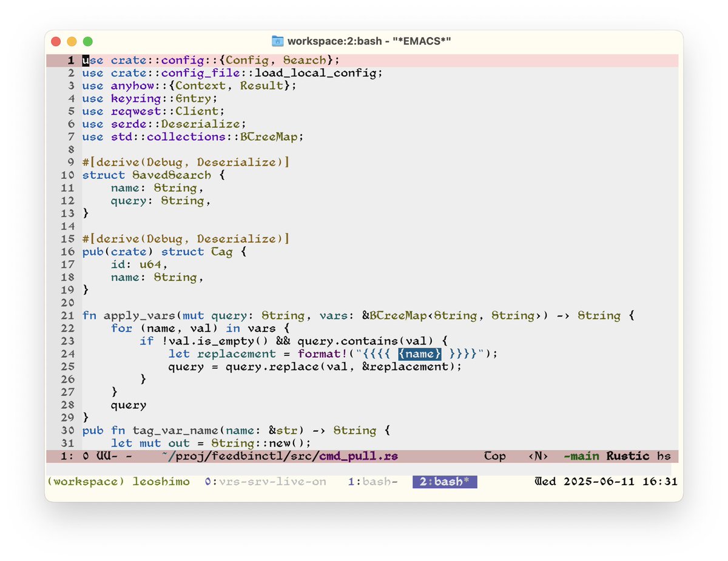
Task: Click the query return expression on line 28
Action: point(129,405)
